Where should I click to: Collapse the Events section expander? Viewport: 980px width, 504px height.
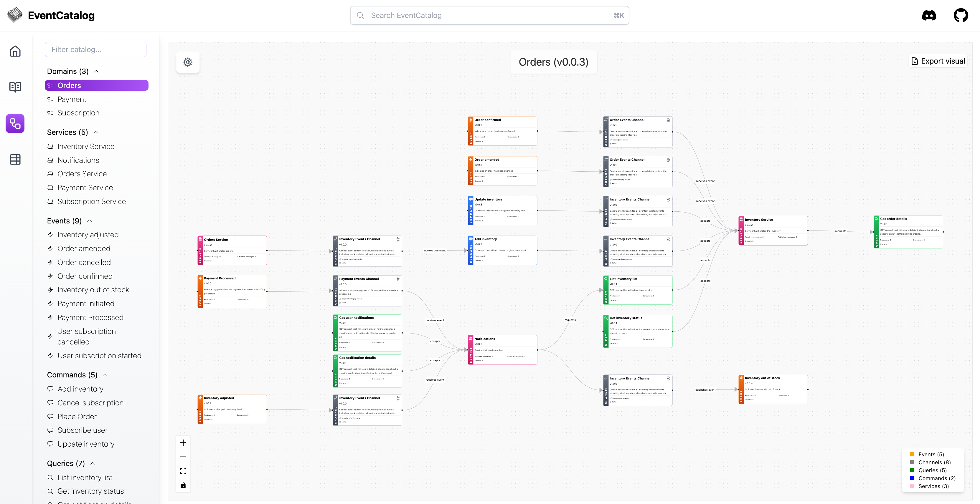tap(90, 221)
